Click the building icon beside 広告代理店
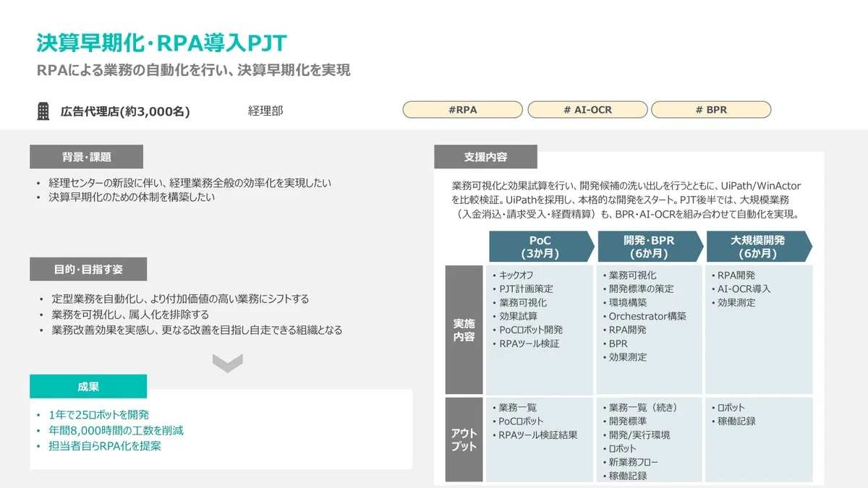 coord(43,111)
